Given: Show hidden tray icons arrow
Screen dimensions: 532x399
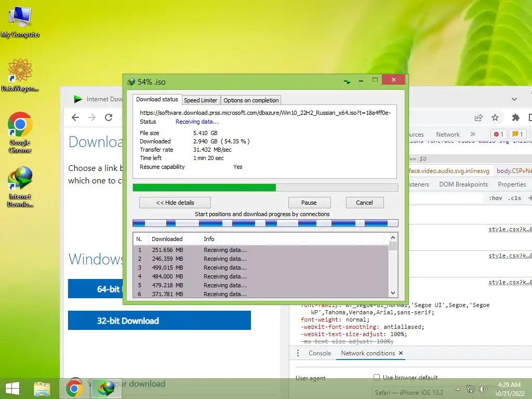Looking at the screenshot, I should click(458, 389).
